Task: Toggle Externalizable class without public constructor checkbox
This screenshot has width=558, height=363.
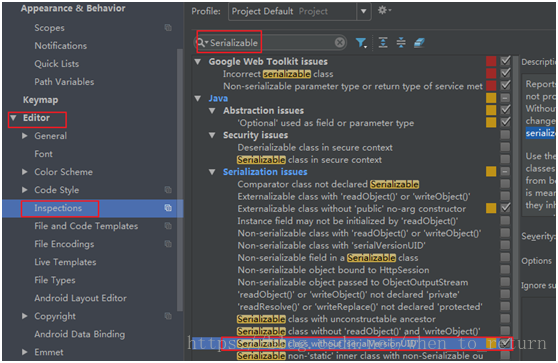Action: [505, 208]
